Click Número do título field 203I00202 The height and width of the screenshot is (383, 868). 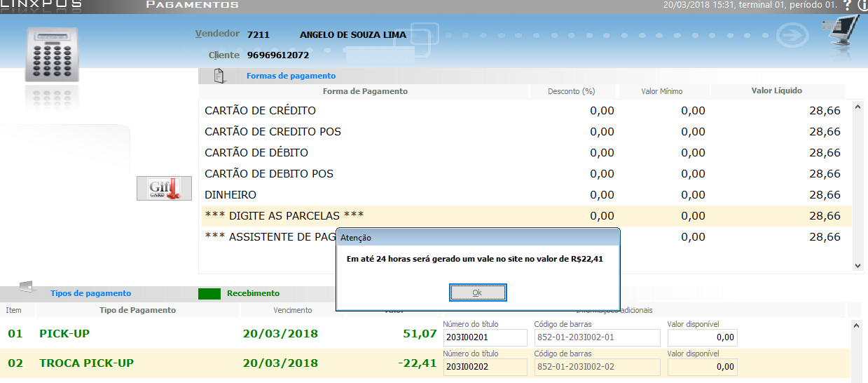(485, 367)
